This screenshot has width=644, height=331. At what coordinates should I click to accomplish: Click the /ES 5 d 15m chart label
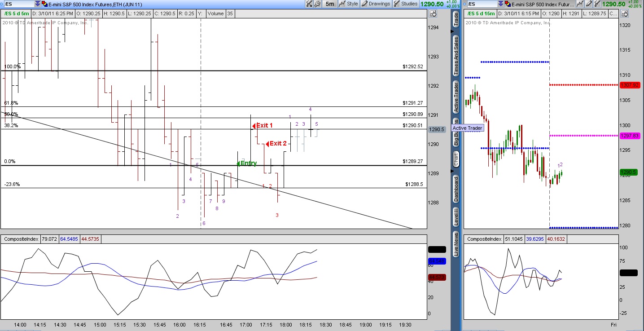[x=481, y=13]
